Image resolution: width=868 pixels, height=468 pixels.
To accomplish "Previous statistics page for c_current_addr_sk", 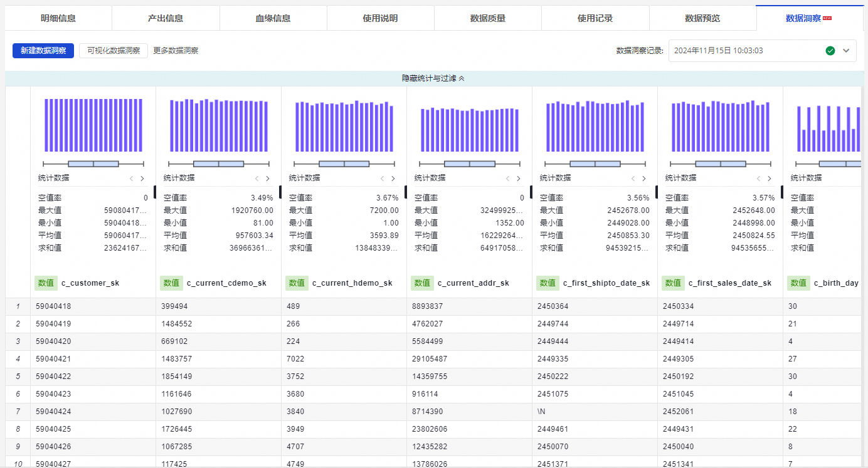I will click(x=507, y=178).
